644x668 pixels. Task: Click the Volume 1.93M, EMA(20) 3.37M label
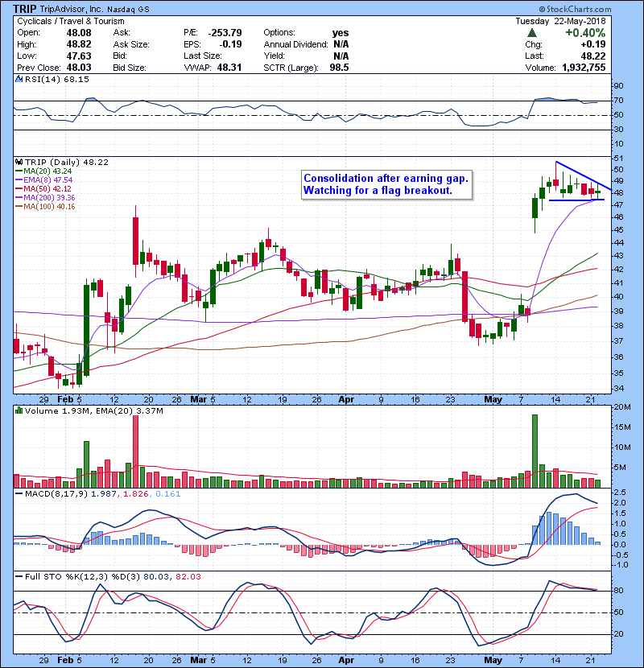click(x=94, y=410)
